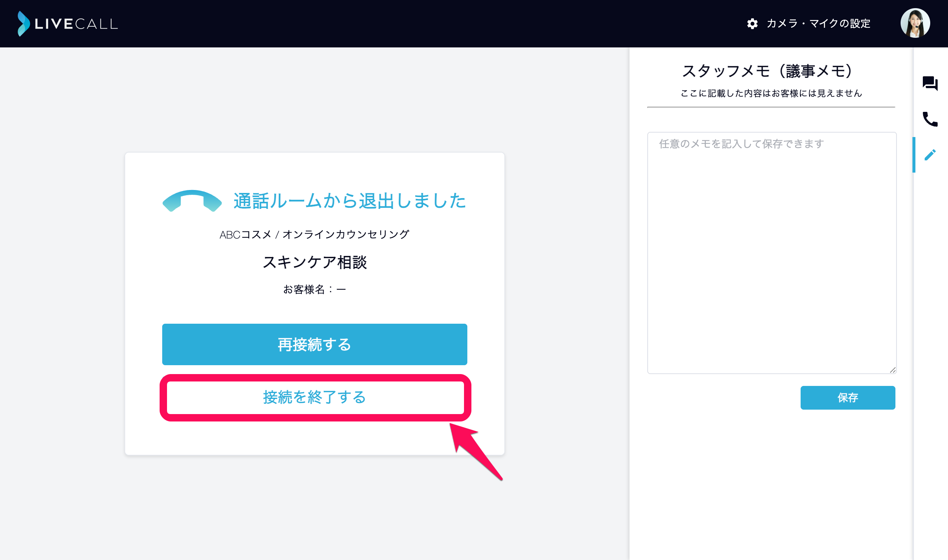
Task: Click the 保存 button
Action: pyautogui.click(x=848, y=397)
